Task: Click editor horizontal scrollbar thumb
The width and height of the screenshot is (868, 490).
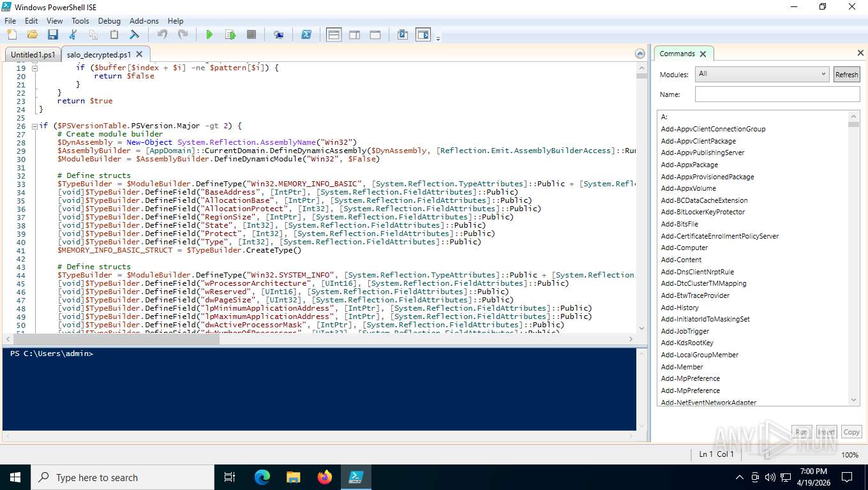Action: (x=116, y=339)
